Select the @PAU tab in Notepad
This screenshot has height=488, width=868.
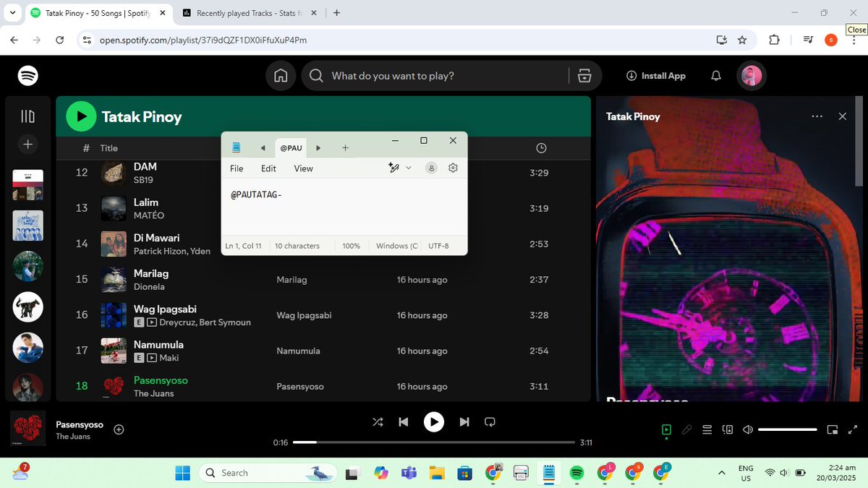291,148
